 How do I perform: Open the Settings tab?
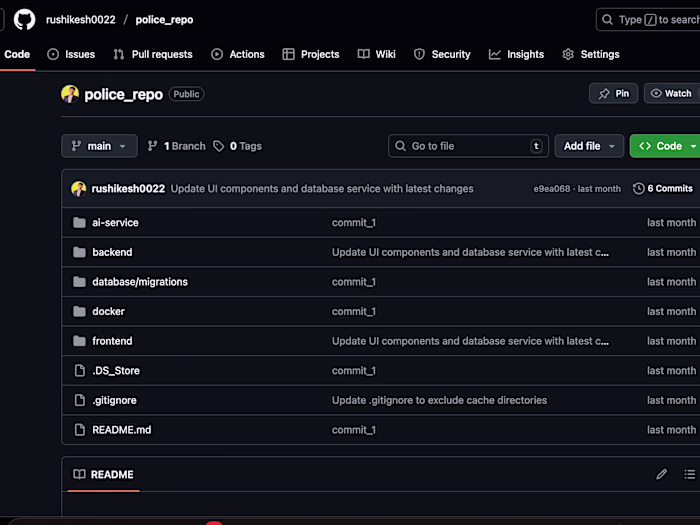tap(591, 54)
